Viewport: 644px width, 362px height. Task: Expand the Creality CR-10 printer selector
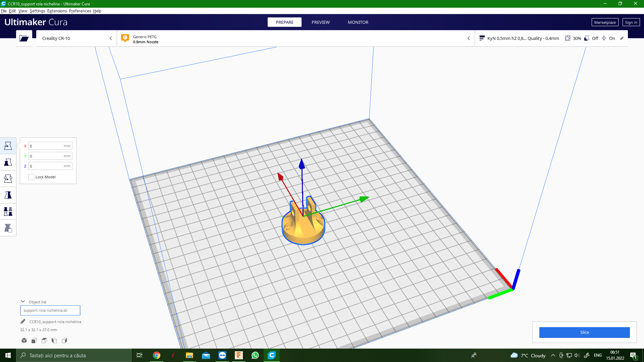tap(76, 38)
